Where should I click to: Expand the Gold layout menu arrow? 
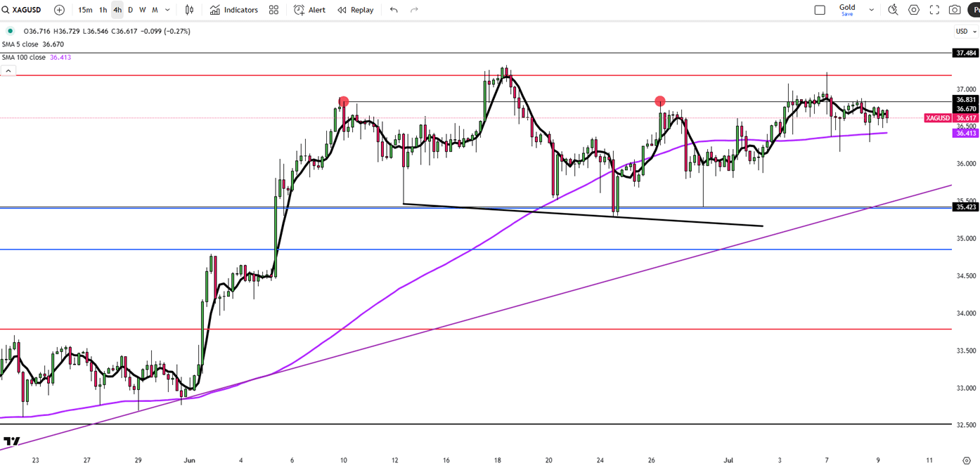pos(872,10)
